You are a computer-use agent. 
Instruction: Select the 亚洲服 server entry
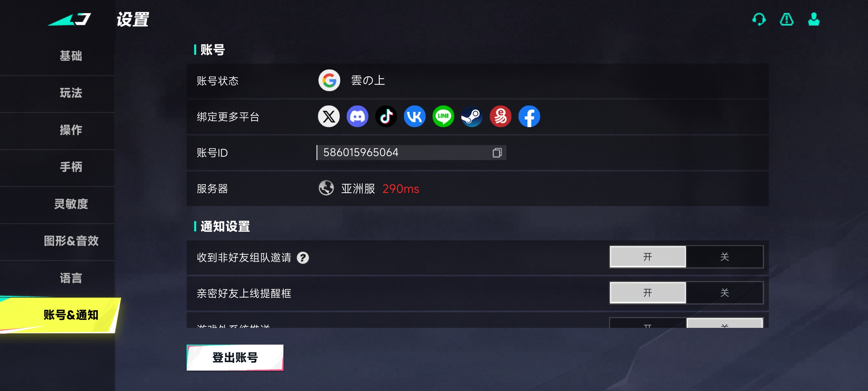(x=358, y=188)
